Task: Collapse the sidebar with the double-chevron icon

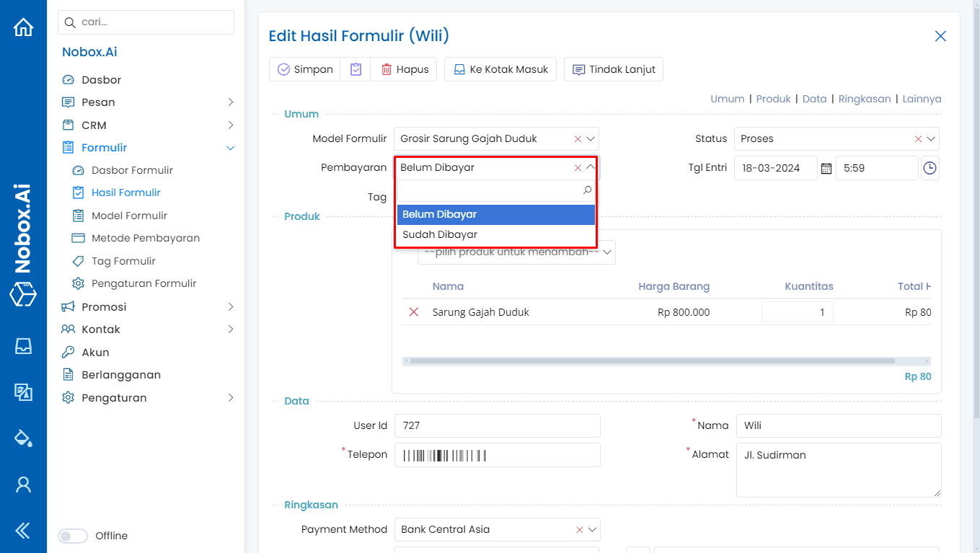Action: point(24,529)
